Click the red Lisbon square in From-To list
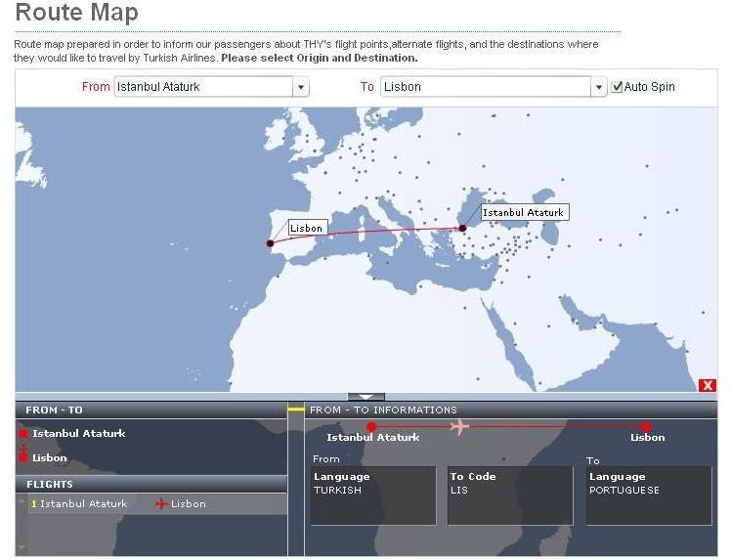This screenshot has width=731, height=560. tap(22, 457)
